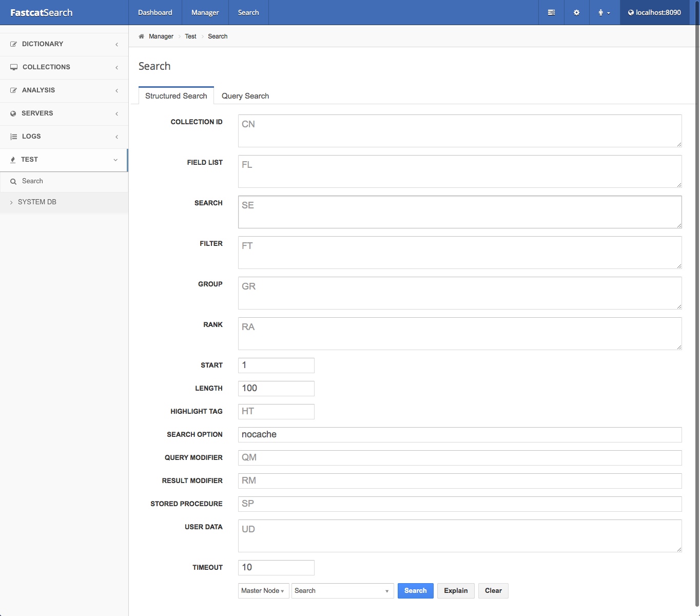Screen dimensions: 700x616
Task: Focus the FILTER text area
Action: click(x=460, y=253)
